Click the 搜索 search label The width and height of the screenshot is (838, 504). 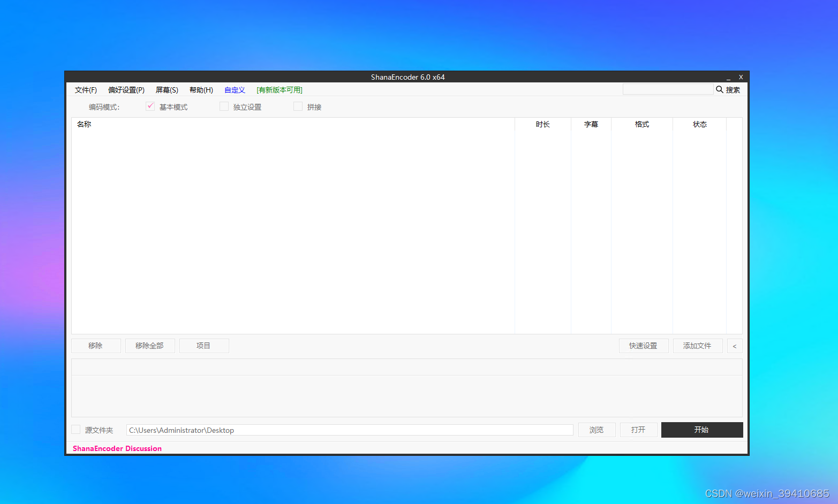click(x=733, y=90)
